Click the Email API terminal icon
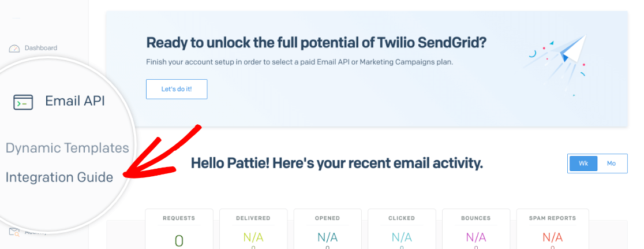The height and width of the screenshot is (249, 644). tap(23, 102)
